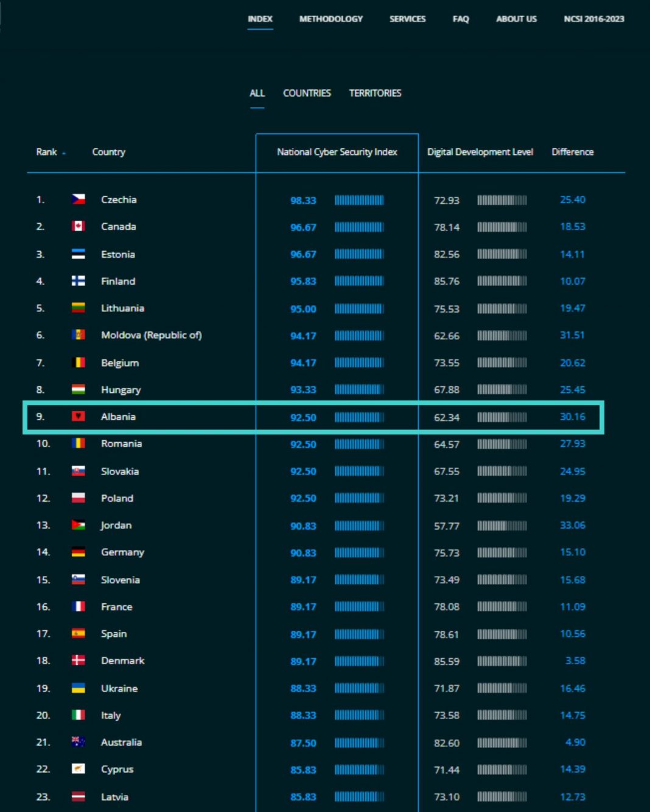Viewport: 650px width, 812px height.
Task: Sort by National Cyber Security Index header
Action: coord(337,152)
